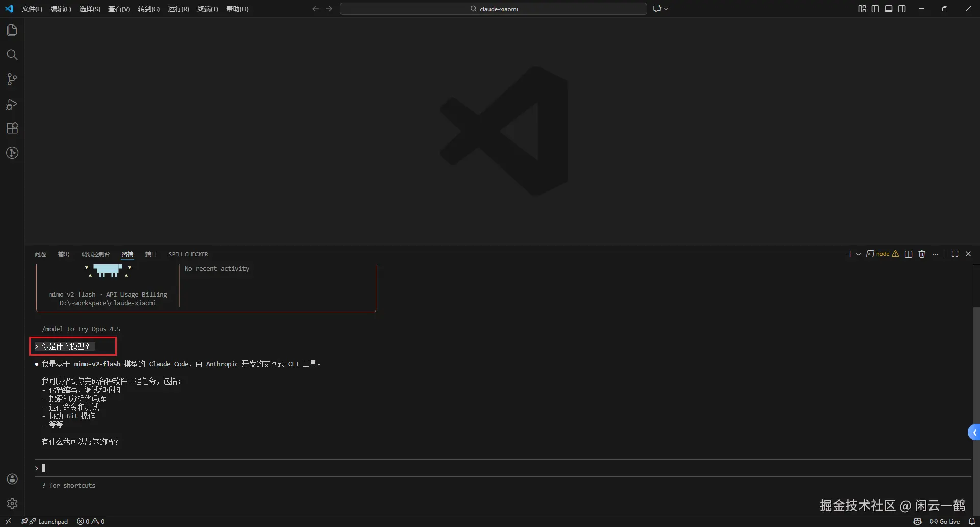Close the bottom panel
This screenshot has height=527, width=980.
tap(968, 254)
